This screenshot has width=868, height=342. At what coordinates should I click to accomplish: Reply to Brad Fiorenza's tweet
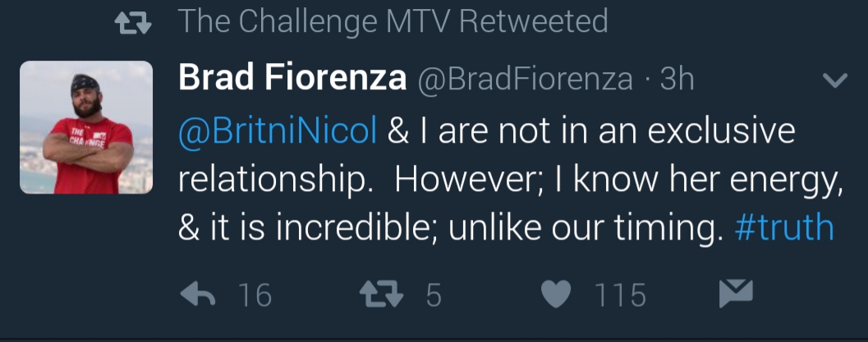(198, 294)
